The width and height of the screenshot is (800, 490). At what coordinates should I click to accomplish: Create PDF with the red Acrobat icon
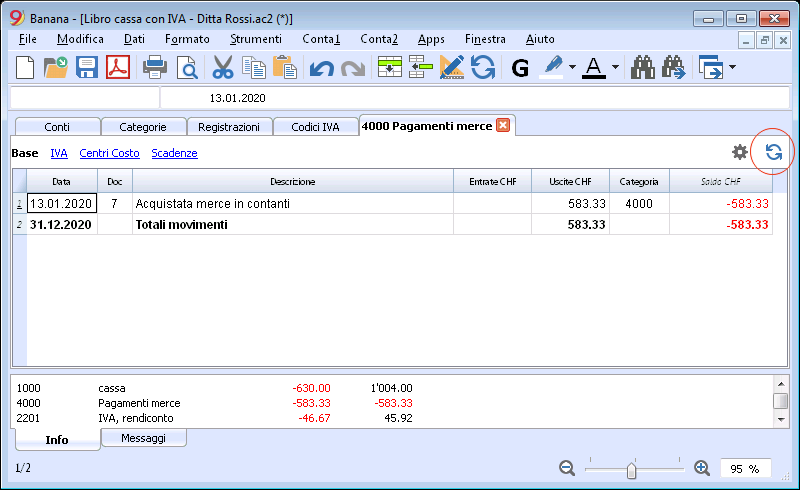(118, 67)
